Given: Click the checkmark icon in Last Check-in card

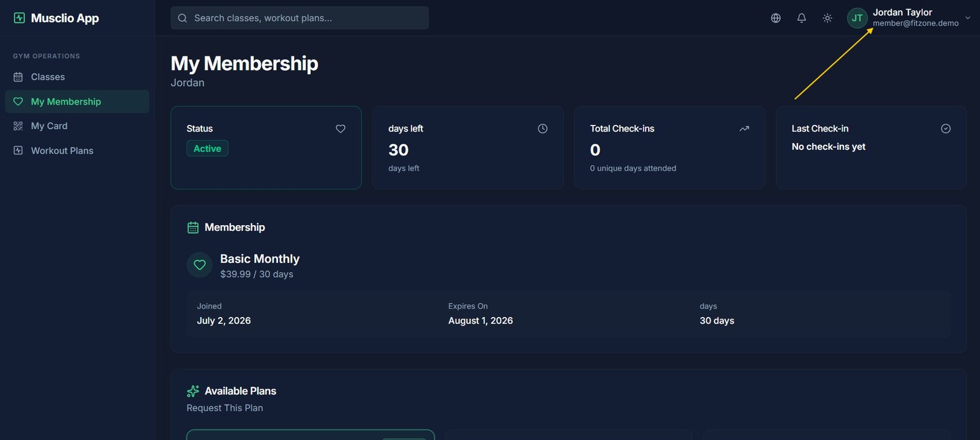Looking at the screenshot, I should [x=946, y=129].
